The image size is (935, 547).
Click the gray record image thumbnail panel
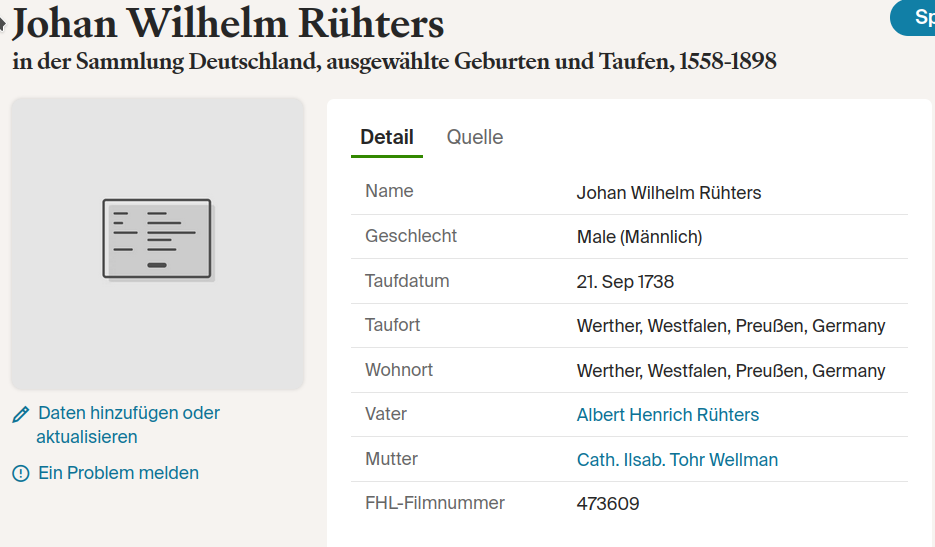coord(157,244)
